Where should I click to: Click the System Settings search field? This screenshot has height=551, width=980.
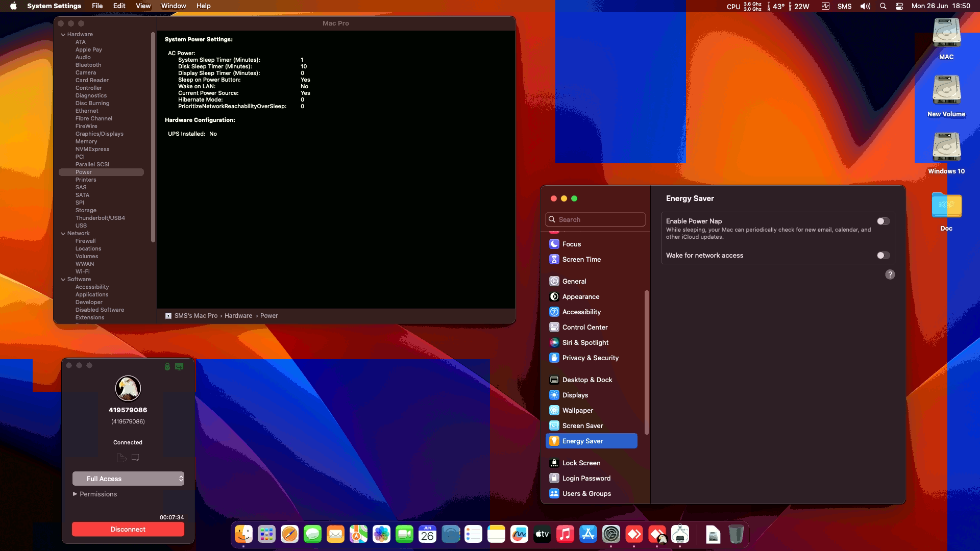595,219
